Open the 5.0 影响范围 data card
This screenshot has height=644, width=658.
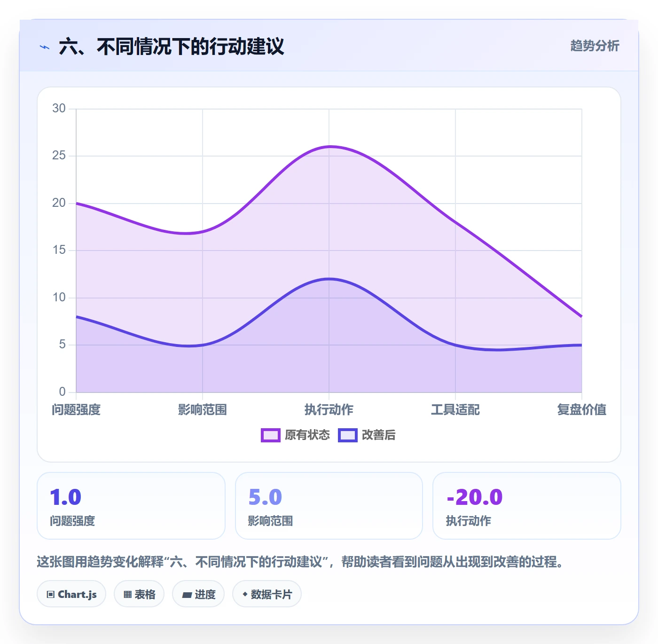tap(329, 506)
